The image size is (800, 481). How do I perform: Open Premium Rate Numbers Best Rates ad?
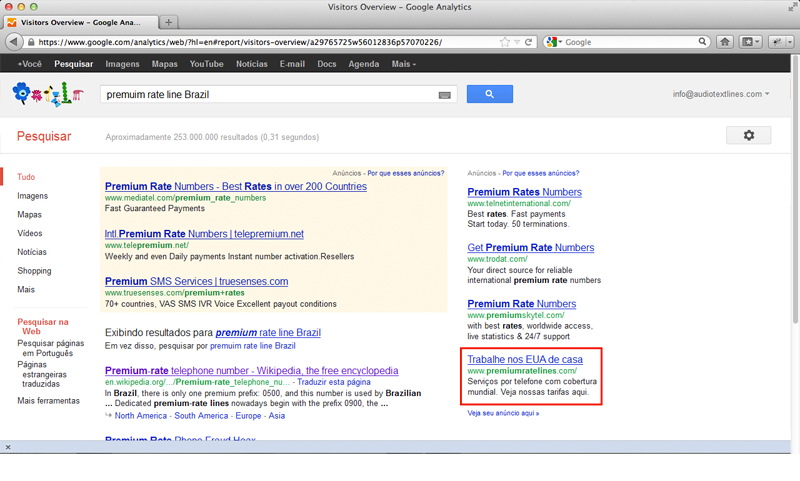pos(236,186)
